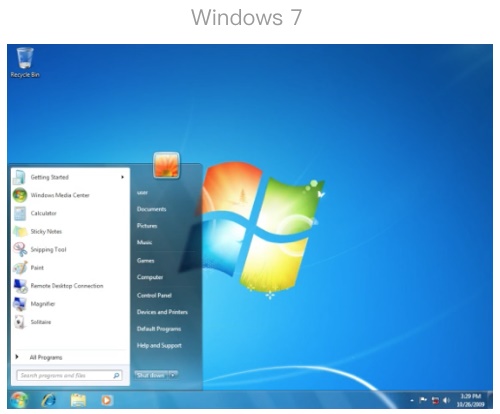
Task: Open the user folder link
Action: coord(142,192)
